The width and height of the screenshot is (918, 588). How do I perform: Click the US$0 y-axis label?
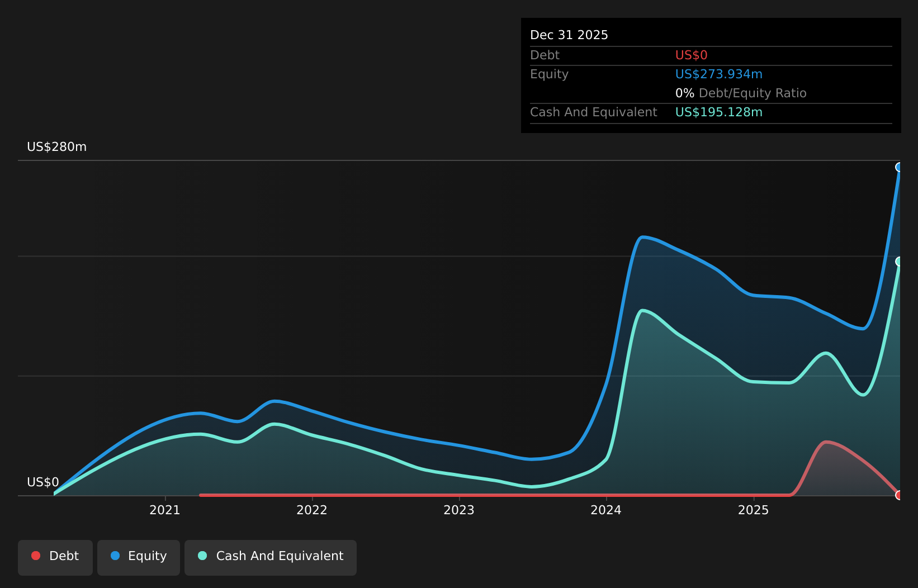(x=43, y=482)
